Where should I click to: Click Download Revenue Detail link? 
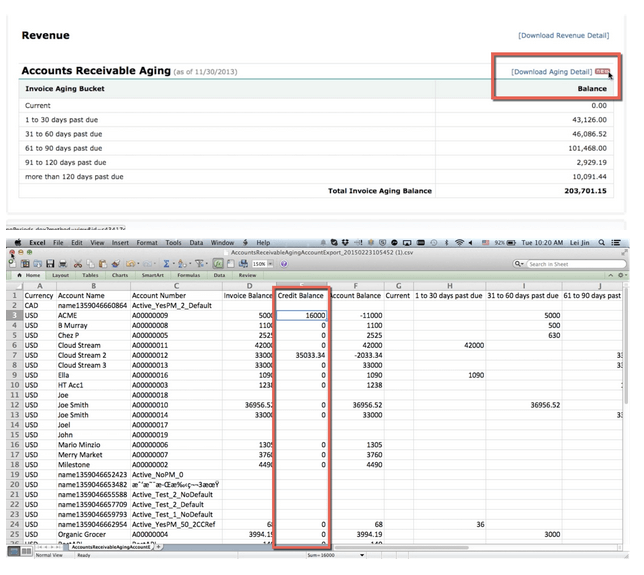click(x=563, y=35)
